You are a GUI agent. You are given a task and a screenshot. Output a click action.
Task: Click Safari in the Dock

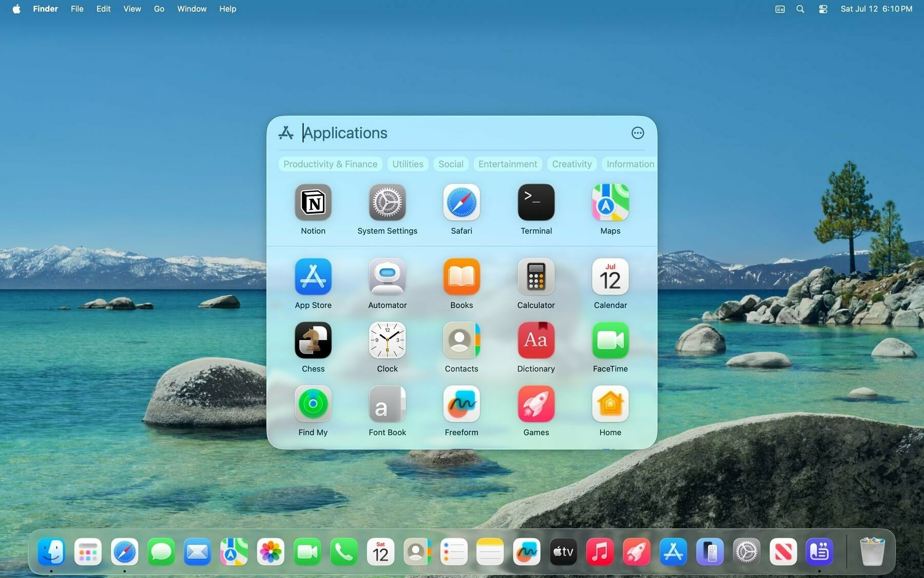(125, 552)
